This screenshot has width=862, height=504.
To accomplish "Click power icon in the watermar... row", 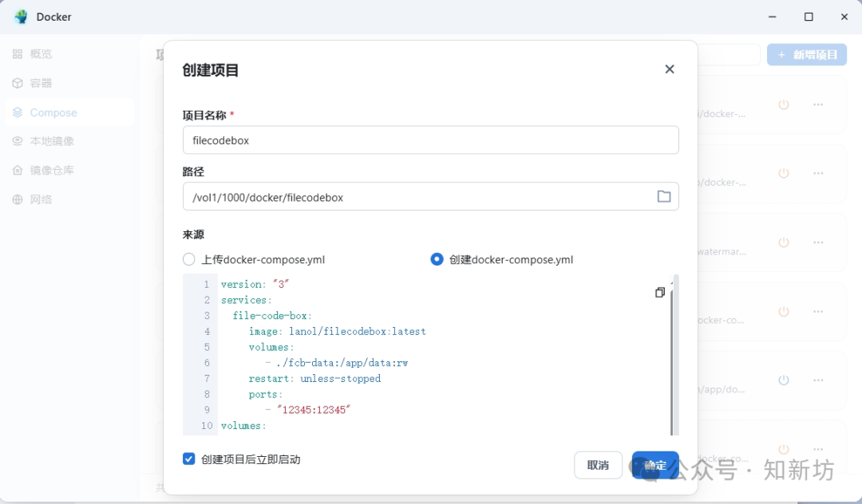I will tap(784, 242).
